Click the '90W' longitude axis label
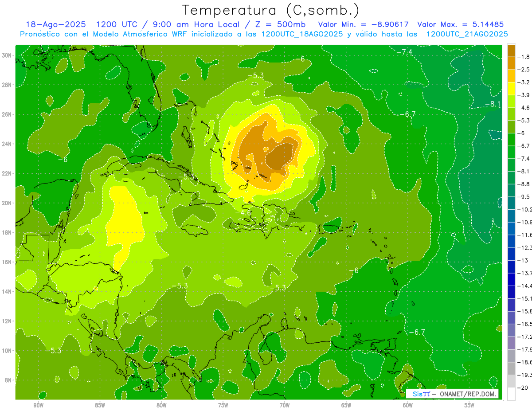 pyautogui.click(x=39, y=405)
